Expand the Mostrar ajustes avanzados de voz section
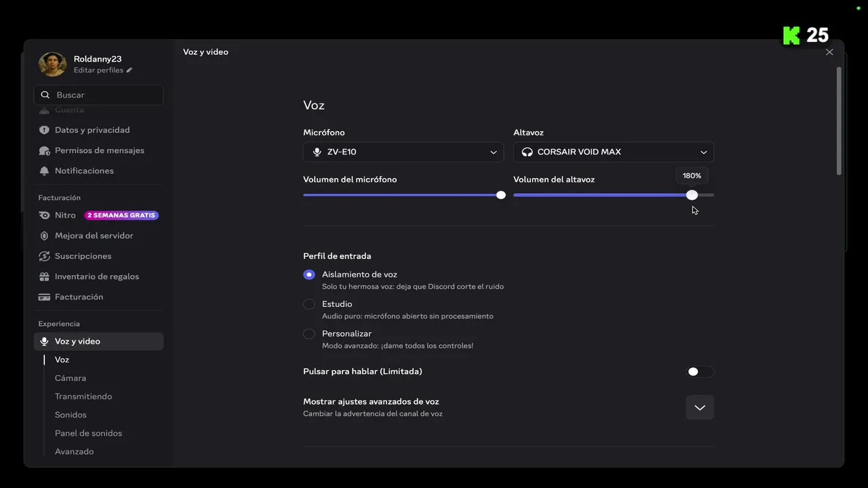 click(700, 407)
